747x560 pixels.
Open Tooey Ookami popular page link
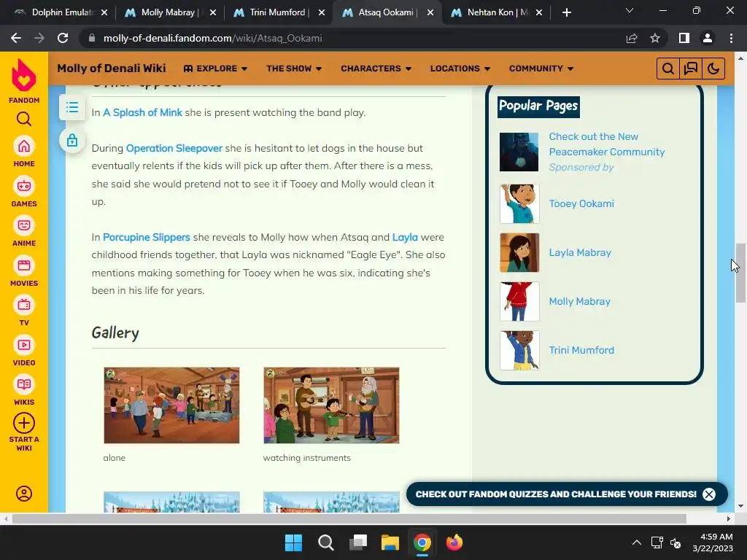tap(581, 203)
